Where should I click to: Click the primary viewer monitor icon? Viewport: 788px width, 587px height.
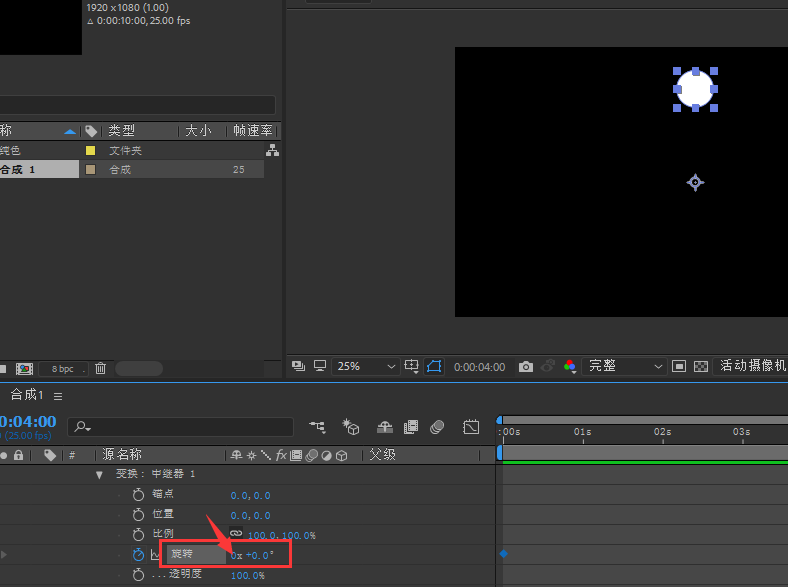click(x=320, y=366)
